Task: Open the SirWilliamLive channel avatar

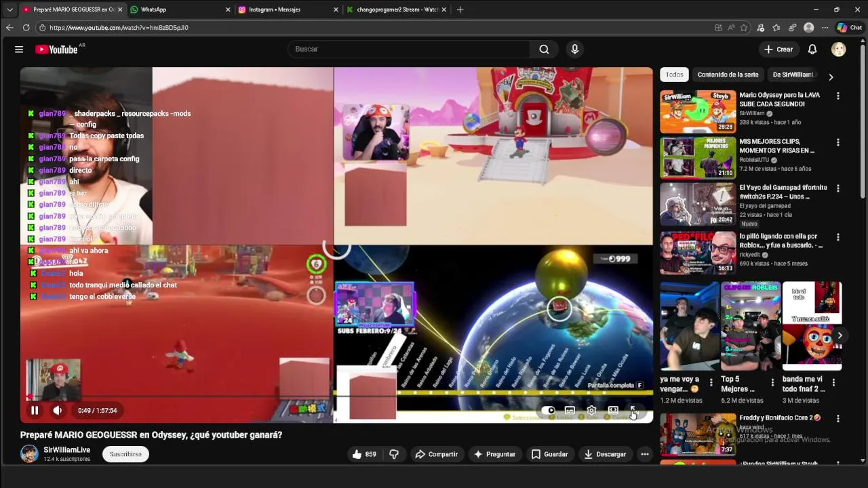Action: point(29,453)
